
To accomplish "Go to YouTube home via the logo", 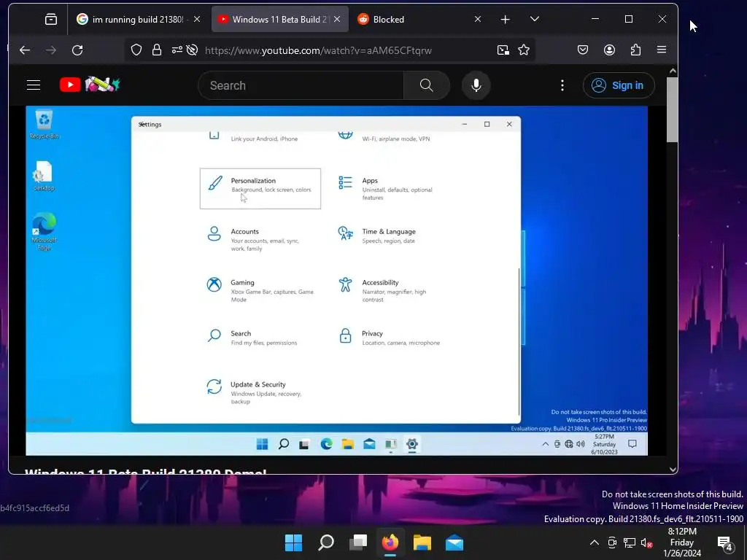I will pyautogui.click(x=90, y=85).
